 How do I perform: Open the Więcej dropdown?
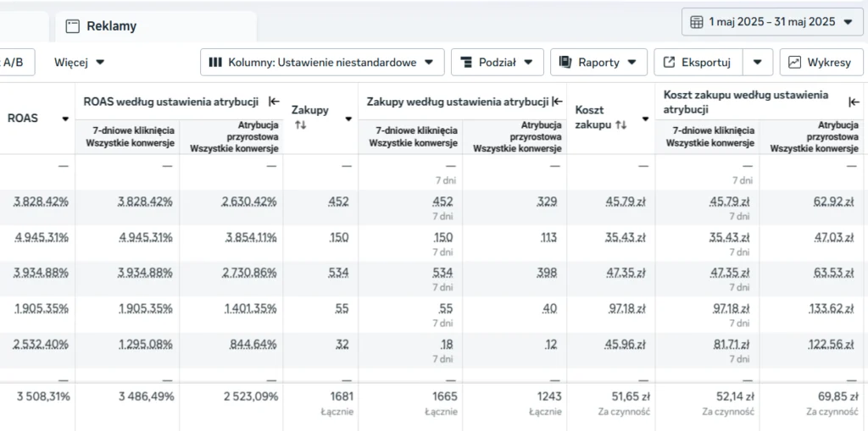coord(80,62)
